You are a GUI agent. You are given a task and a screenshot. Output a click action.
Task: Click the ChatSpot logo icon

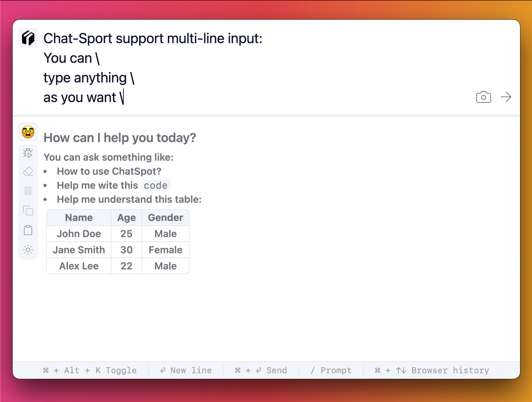(28, 38)
